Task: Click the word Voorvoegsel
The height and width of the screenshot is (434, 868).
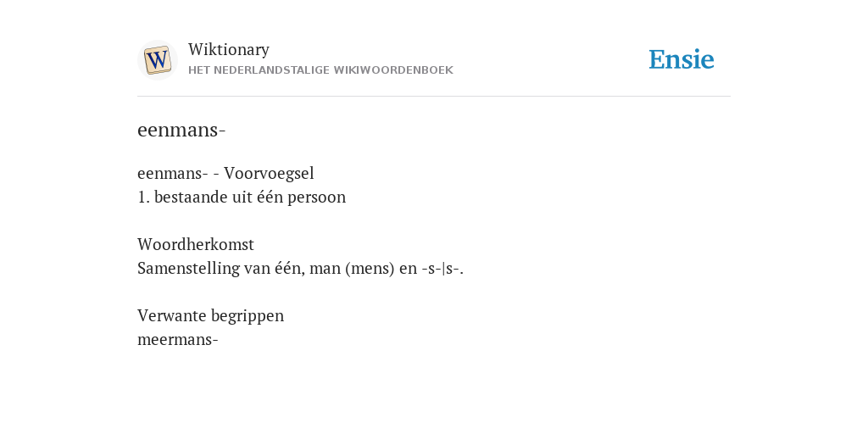Action: coord(269,173)
